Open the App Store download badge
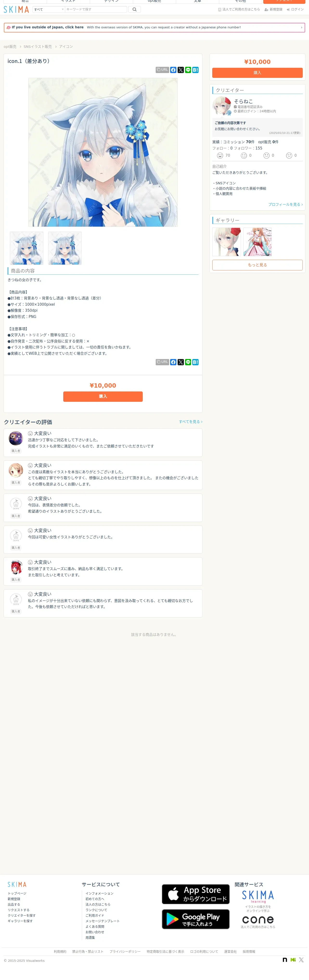The width and height of the screenshot is (309, 980). pos(196,894)
